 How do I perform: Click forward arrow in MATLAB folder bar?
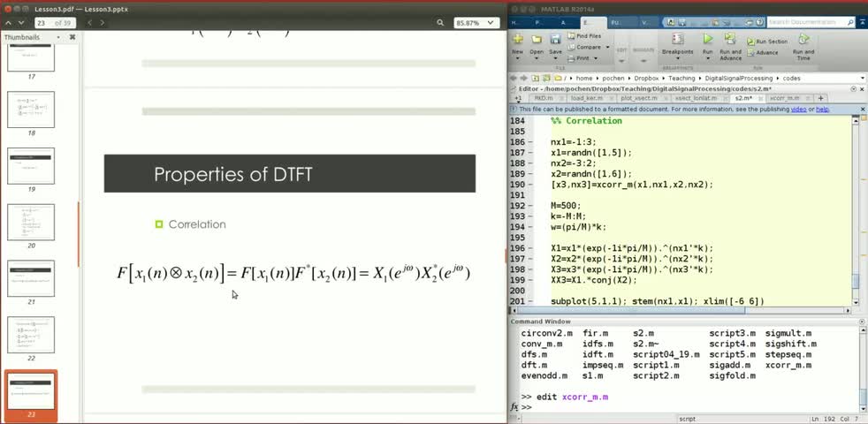click(523, 78)
